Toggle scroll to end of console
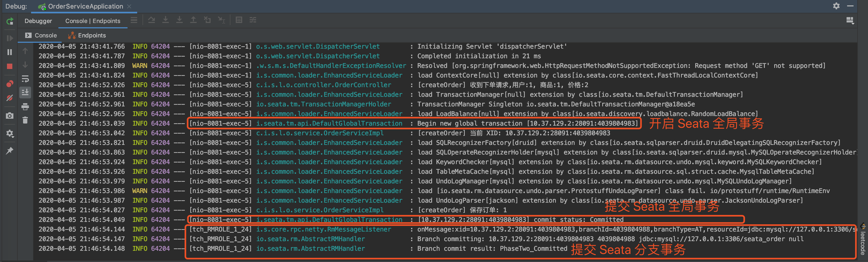868x262 pixels. coord(25,92)
